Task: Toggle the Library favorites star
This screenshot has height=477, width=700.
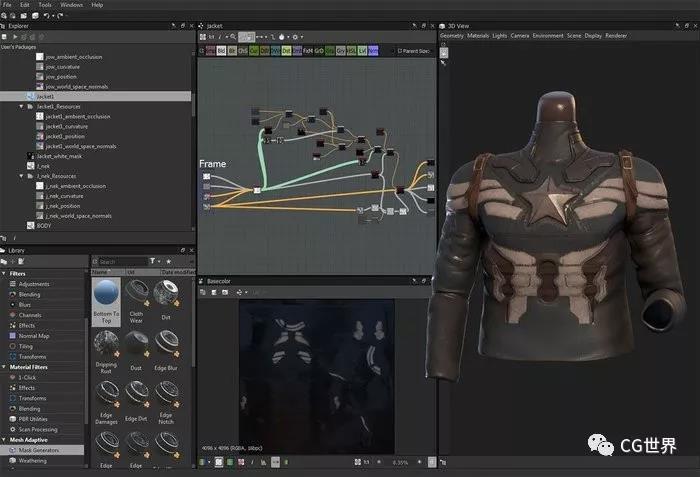Action: pos(169,261)
